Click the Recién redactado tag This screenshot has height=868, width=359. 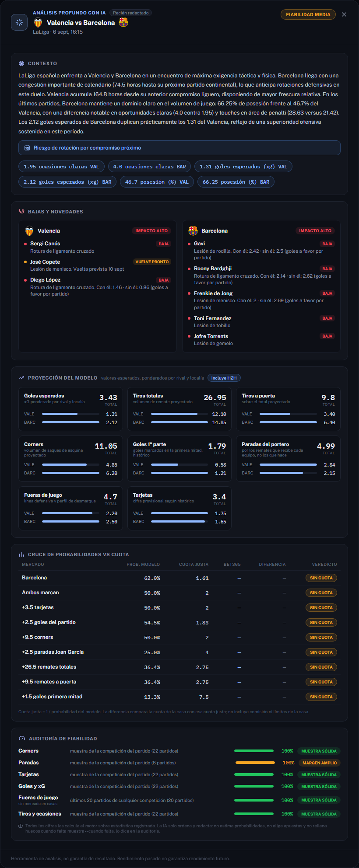click(130, 13)
